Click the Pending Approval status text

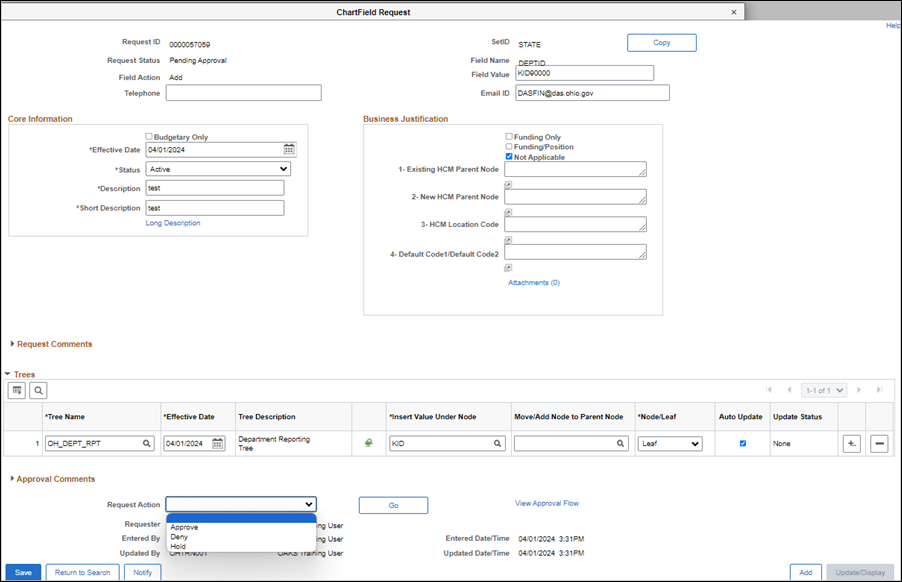[x=198, y=60]
